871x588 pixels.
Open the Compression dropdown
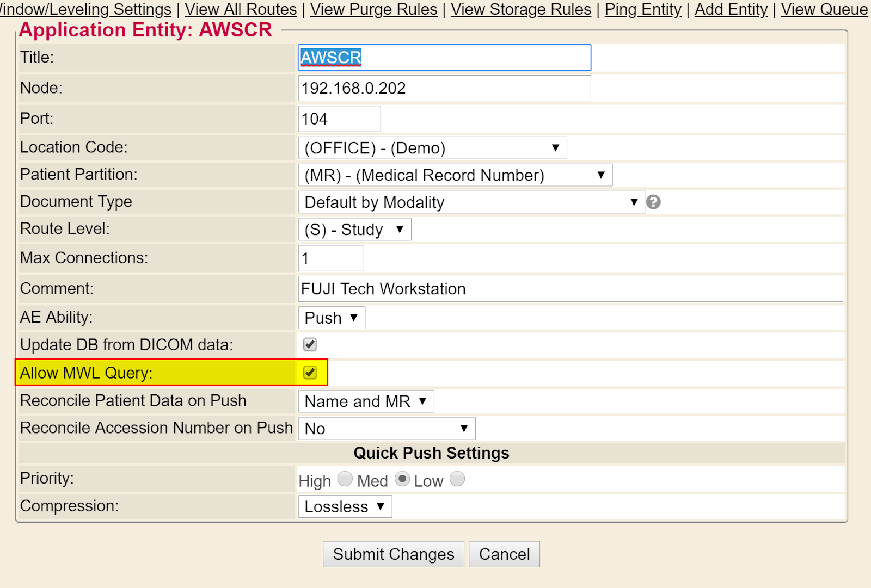coord(345,506)
